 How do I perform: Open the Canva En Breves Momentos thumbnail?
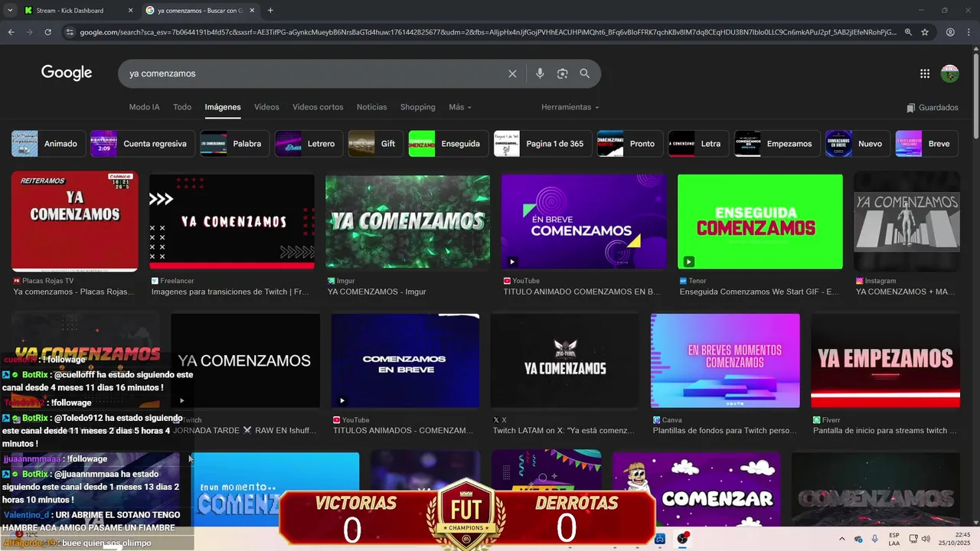coord(725,360)
